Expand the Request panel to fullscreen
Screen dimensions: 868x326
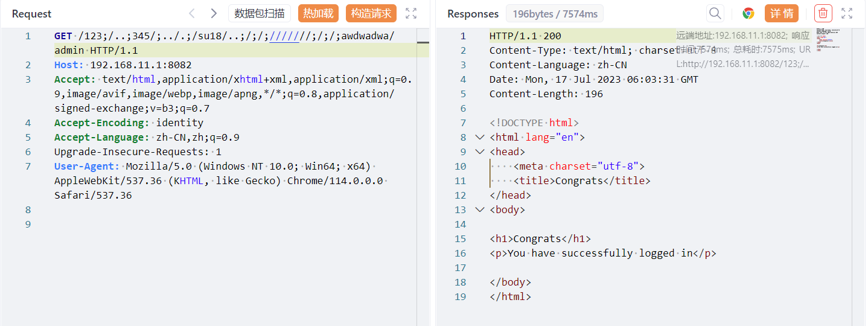pyautogui.click(x=411, y=13)
